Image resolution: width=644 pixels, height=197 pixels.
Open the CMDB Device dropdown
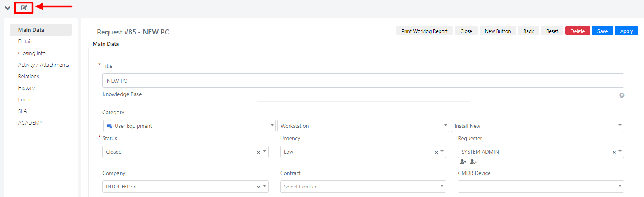click(x=541, y=187)
